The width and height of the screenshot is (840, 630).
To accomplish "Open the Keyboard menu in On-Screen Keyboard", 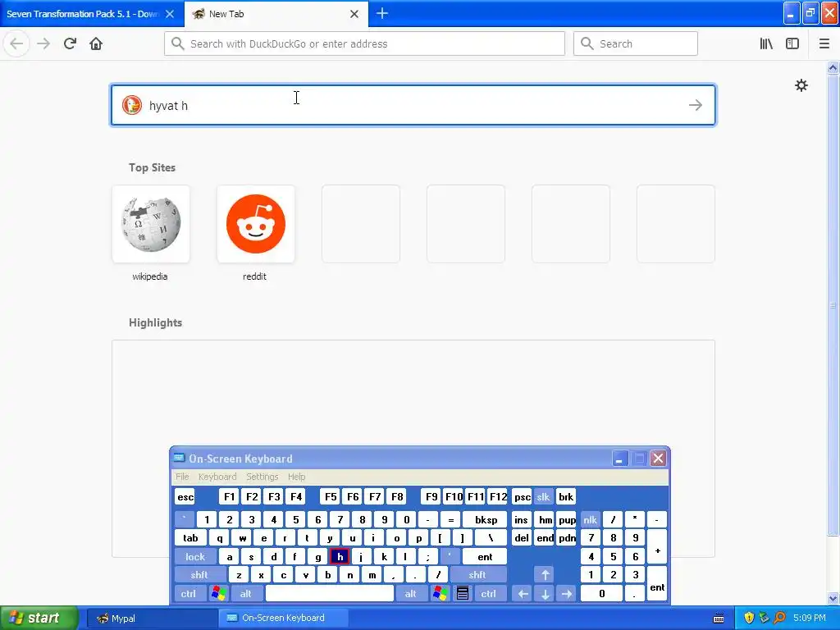I will tap(217, 477).
